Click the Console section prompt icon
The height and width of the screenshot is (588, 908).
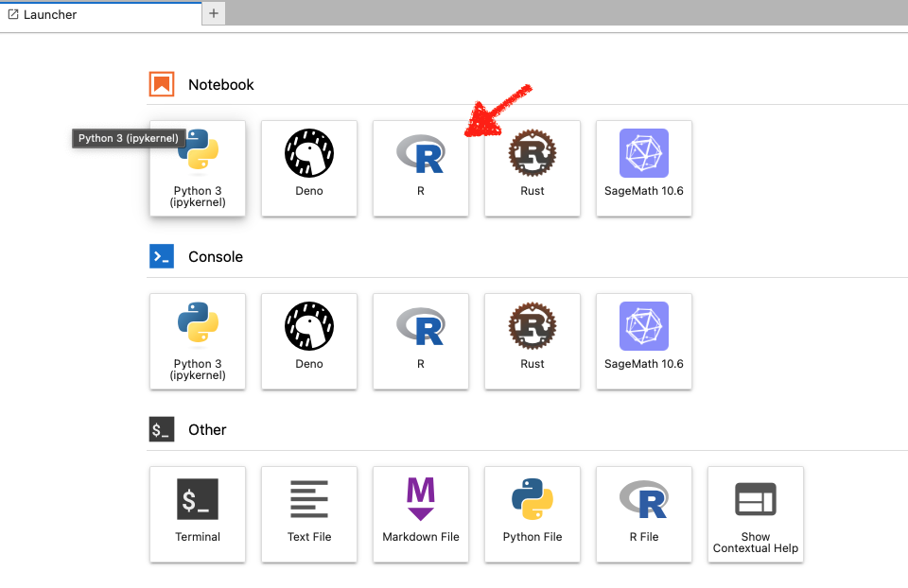pos(162,256)
